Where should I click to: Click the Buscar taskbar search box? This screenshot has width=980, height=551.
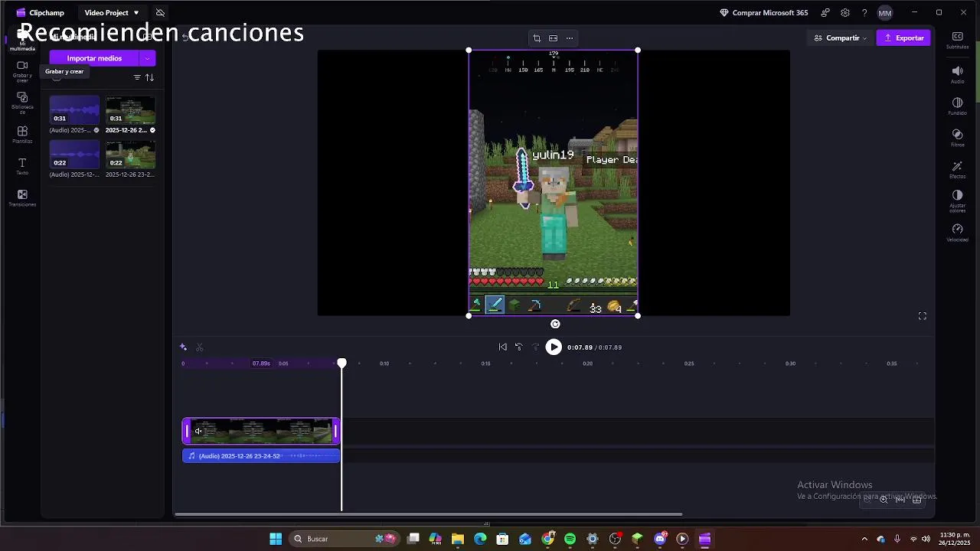345,539
